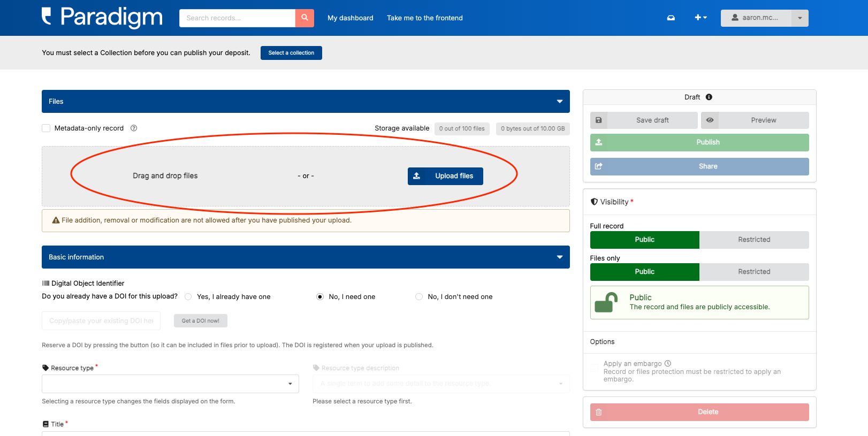Click the embargo clock icon

pos(668,364)
